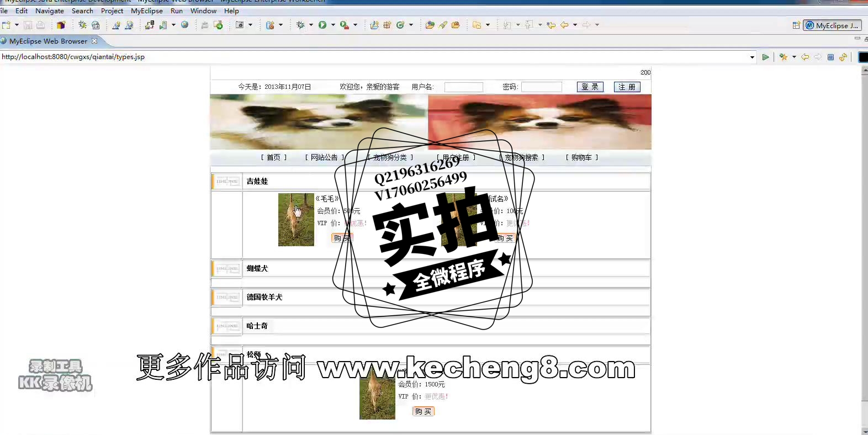Open the 购物车 shopping cart link
This screenshot has height=435, width=868.
[582, 157]
